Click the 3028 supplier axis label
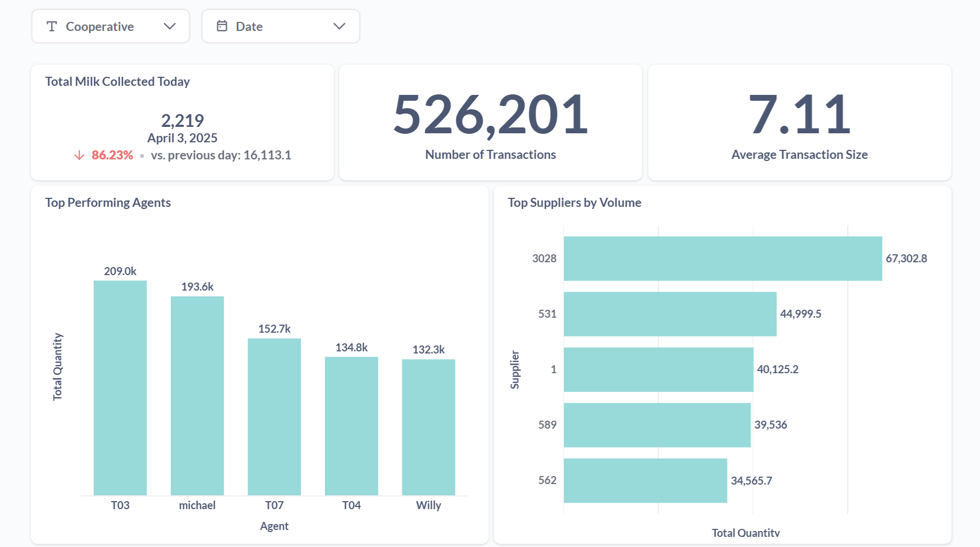 click(x=544, y=259)
